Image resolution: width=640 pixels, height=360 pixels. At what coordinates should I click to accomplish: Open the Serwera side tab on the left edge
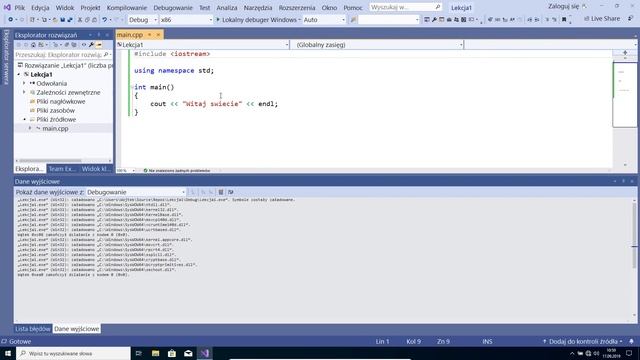click(6, 57)
